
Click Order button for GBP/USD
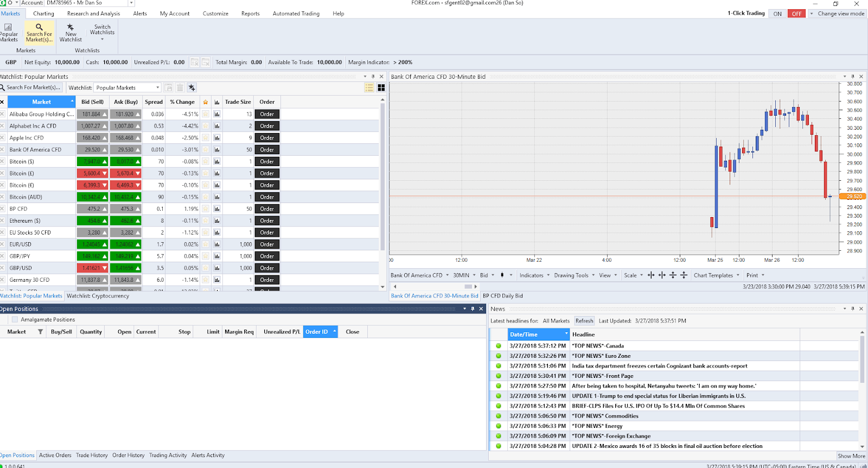click(267, 268)
